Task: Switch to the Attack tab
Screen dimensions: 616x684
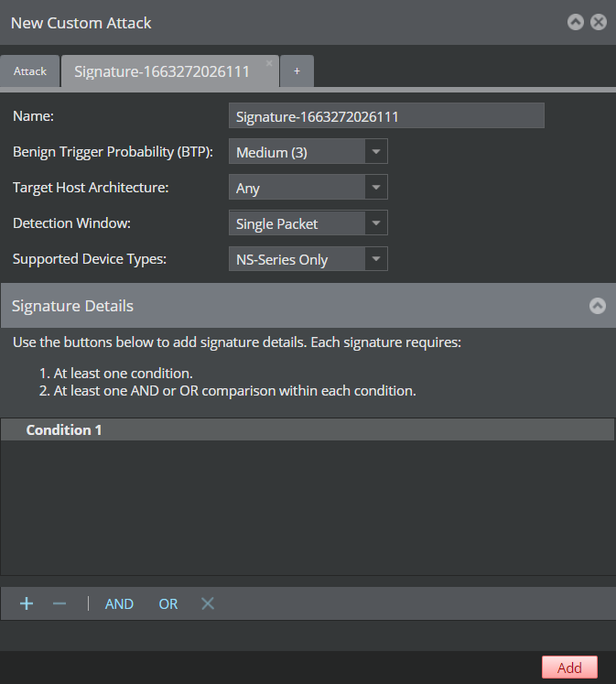Action: (x=29, y=71)
